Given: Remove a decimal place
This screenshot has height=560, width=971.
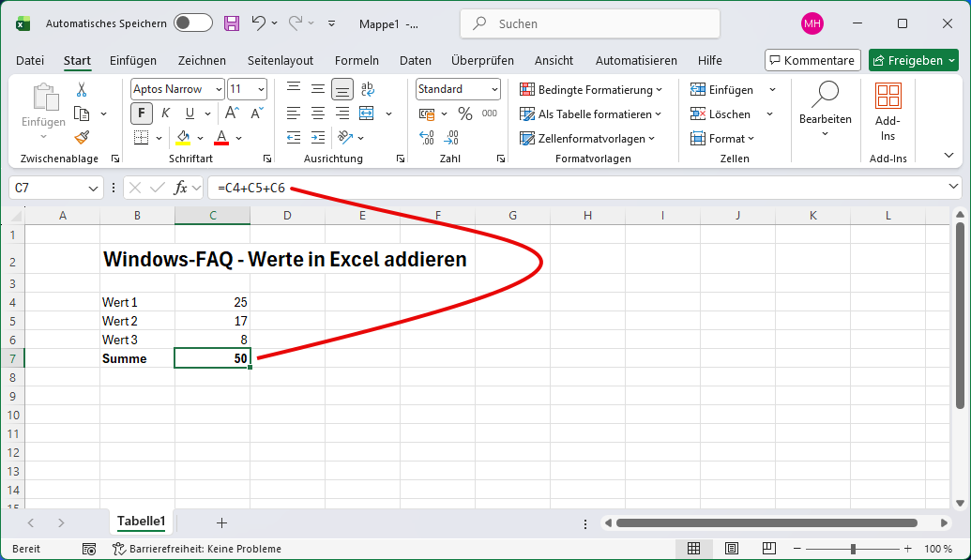Looking at the screenshot, I should 452,138.
